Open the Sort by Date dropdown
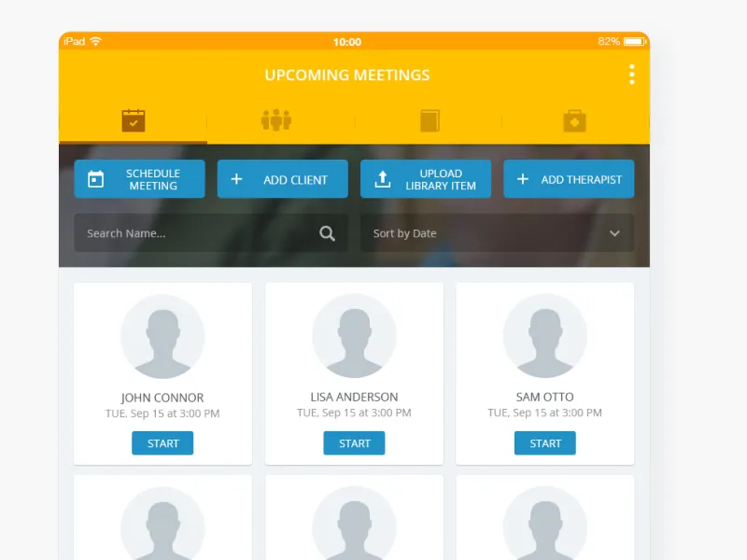Image resolution: width=747 pixels, height=560 pixels. click(497, 232)
